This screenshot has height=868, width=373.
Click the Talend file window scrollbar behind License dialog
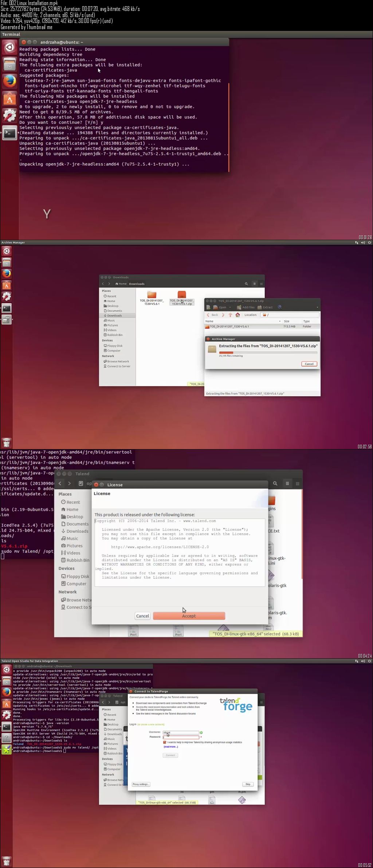[x=302, y=534]
